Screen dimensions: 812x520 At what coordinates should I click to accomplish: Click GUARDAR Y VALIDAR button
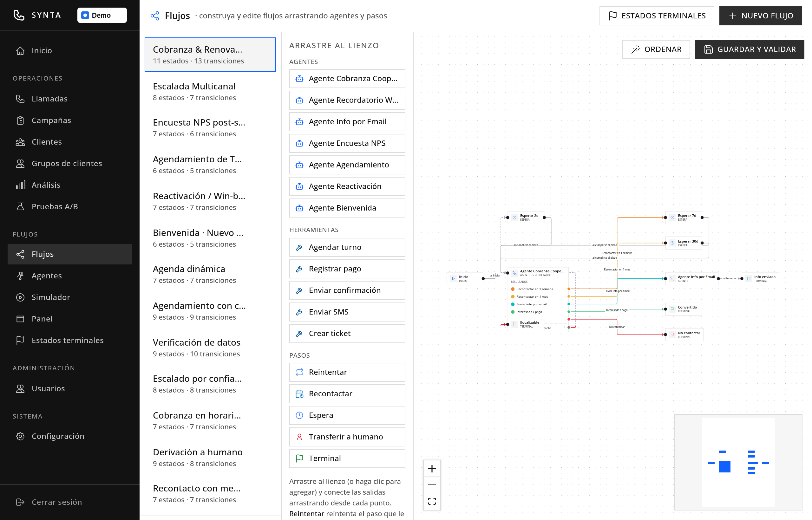click(750, 49)
